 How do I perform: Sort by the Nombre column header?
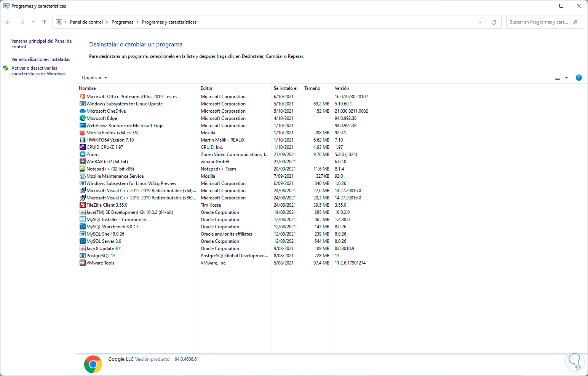point(87,88)
